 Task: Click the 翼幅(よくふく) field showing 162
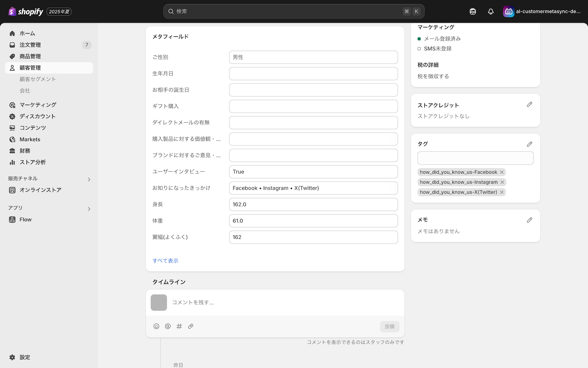pyautogui.click(x=314, y=237)
